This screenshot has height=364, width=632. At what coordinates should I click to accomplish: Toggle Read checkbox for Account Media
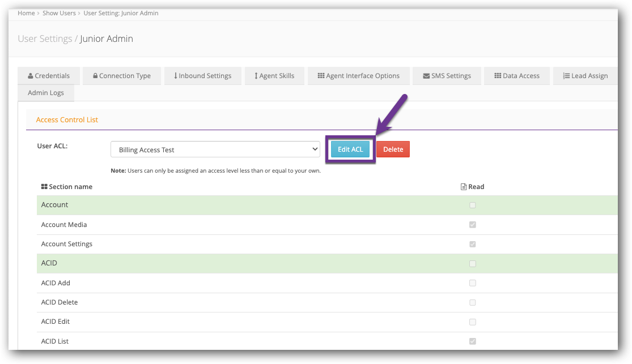click(473, 225)
